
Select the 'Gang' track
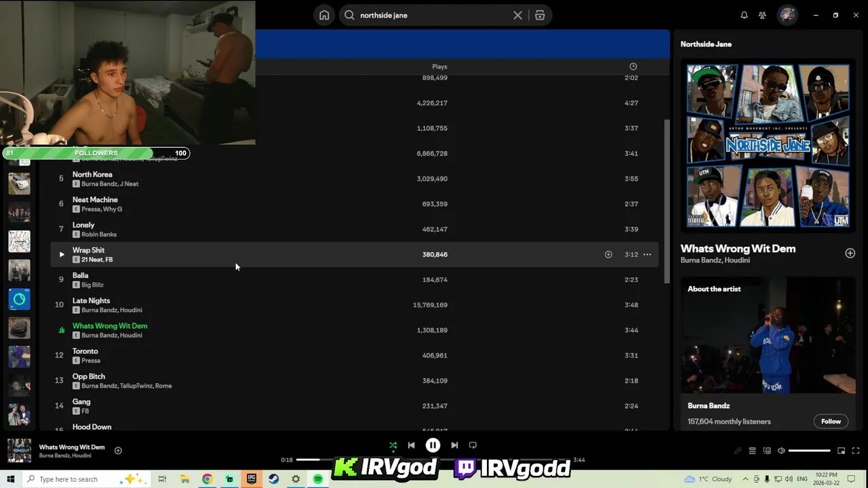(x=81, y=402)
